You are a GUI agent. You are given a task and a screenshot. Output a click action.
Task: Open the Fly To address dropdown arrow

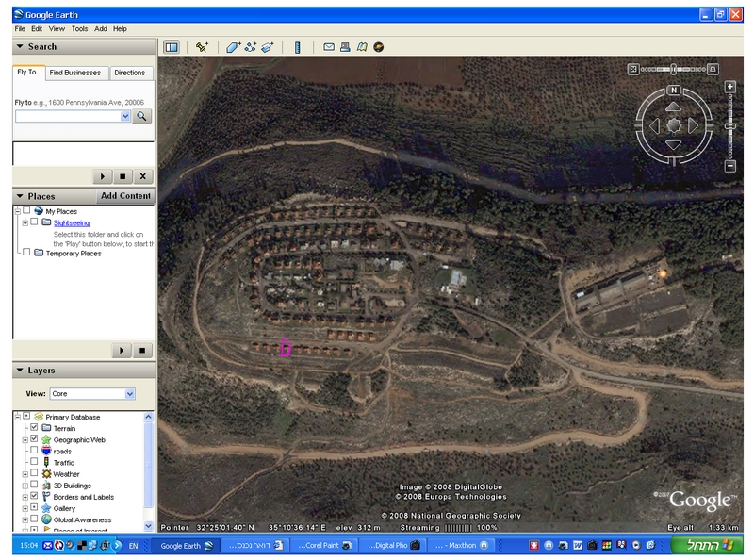pos(125,116)
